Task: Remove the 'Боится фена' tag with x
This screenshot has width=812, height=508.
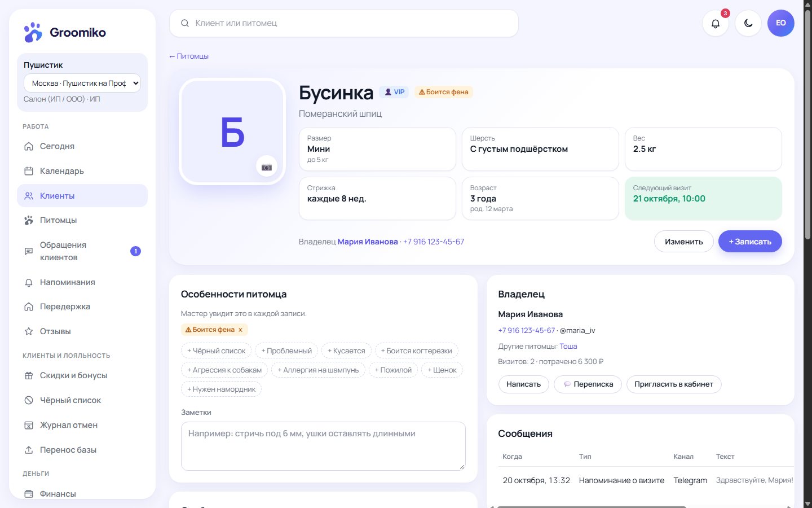Action: [240, 330]
